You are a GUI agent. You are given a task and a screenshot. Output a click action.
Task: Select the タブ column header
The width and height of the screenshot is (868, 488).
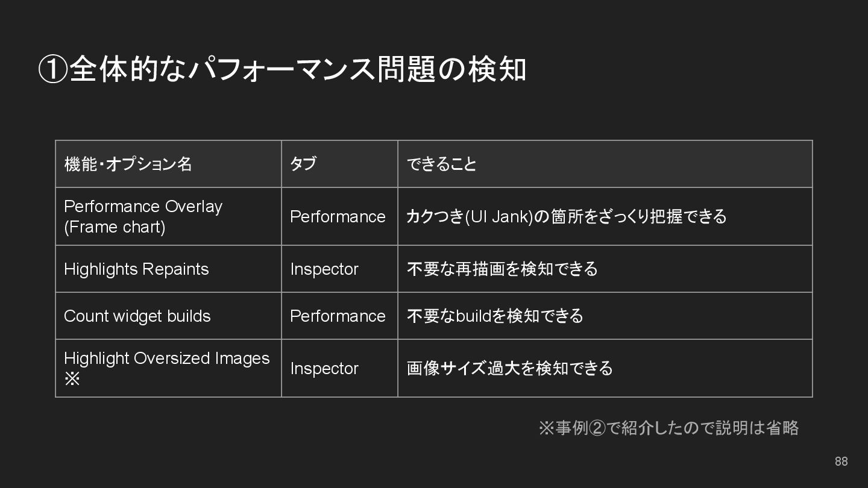339,164
